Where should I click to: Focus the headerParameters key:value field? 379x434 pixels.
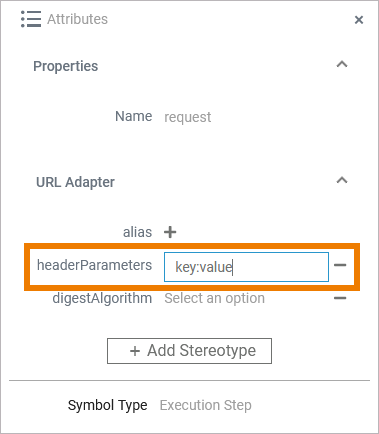(246, 267)
